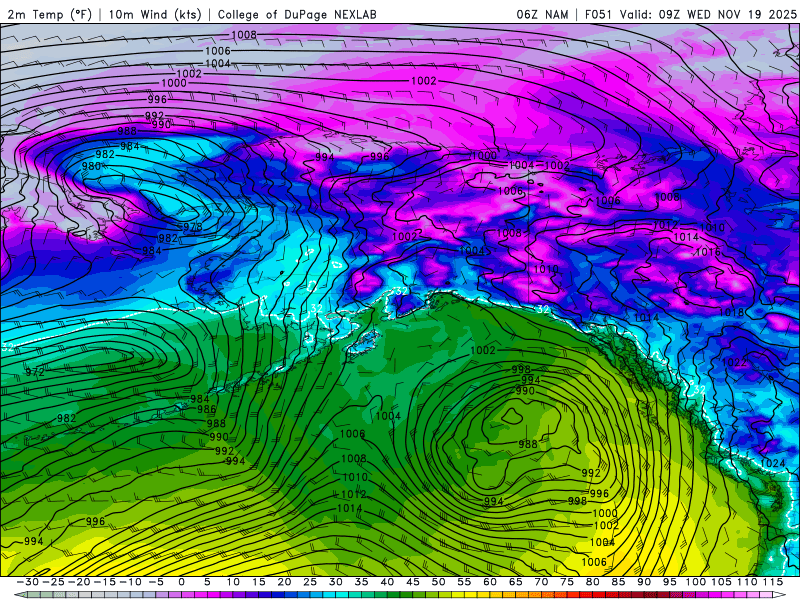This screenshot has height=600, width=800.
Task: Click the 'Valid: 09Z WED NOV 19 2025' text
Action: pos(708,14)
